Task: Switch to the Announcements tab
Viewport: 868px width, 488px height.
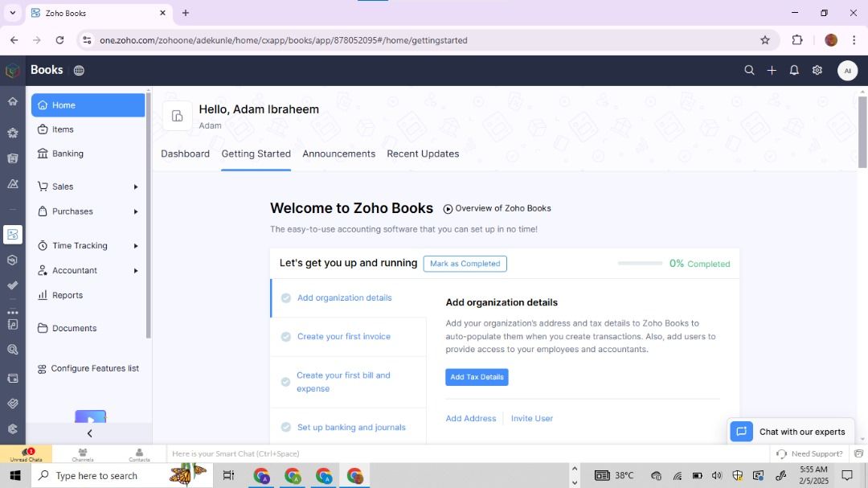Action: pos(339,154)
